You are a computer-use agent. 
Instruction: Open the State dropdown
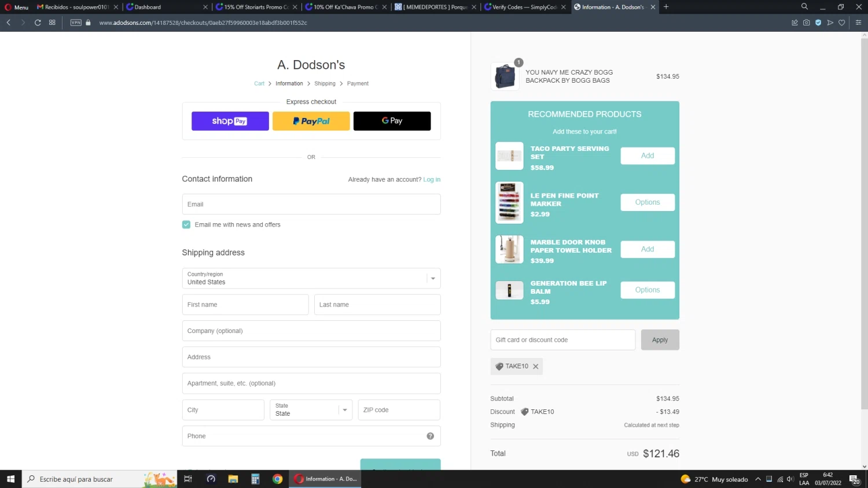click(x=311, y=410)
